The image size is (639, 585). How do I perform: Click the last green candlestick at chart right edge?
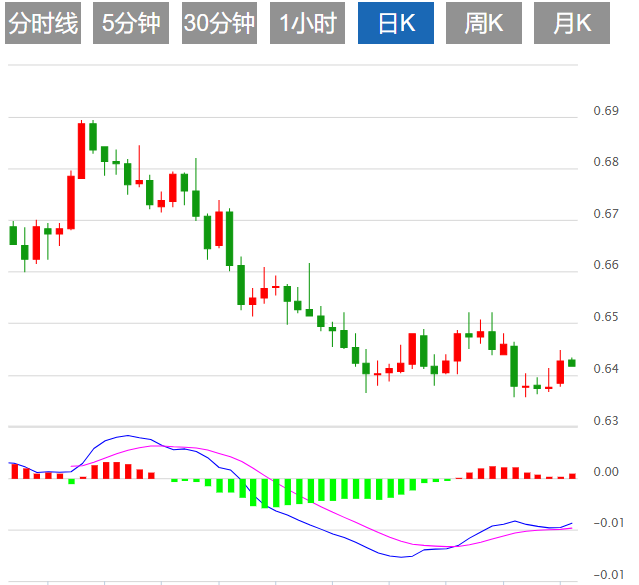tap(572, 362)
